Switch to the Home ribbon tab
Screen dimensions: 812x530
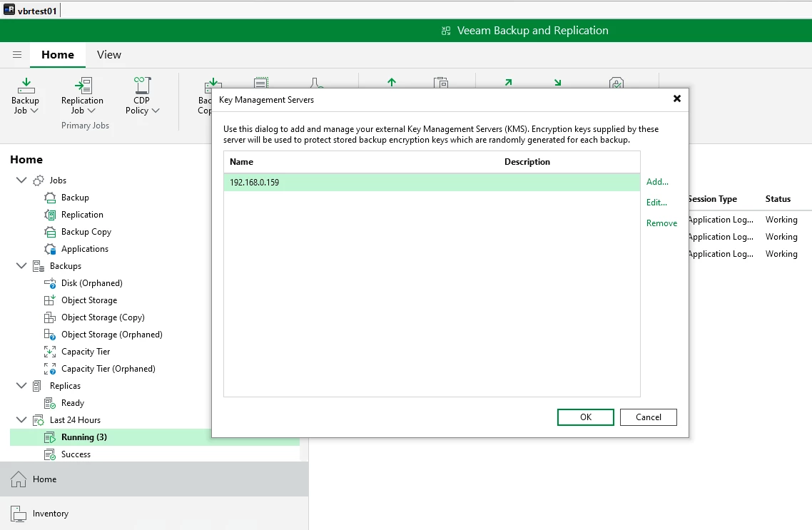[x=58, y=55]
